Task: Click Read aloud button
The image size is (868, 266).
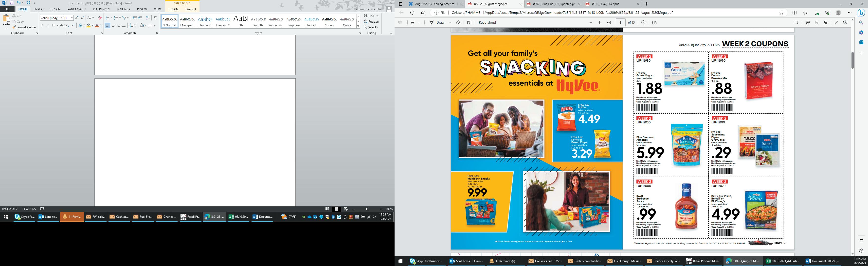Action: tap(487, 23)
